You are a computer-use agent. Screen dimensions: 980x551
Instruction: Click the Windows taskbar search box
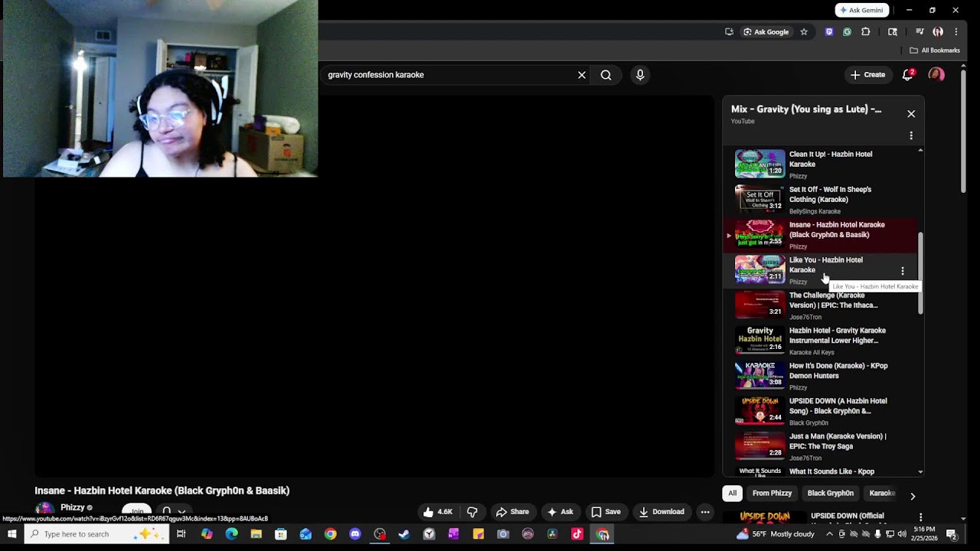pyautogui.click(x=96, y=534)
